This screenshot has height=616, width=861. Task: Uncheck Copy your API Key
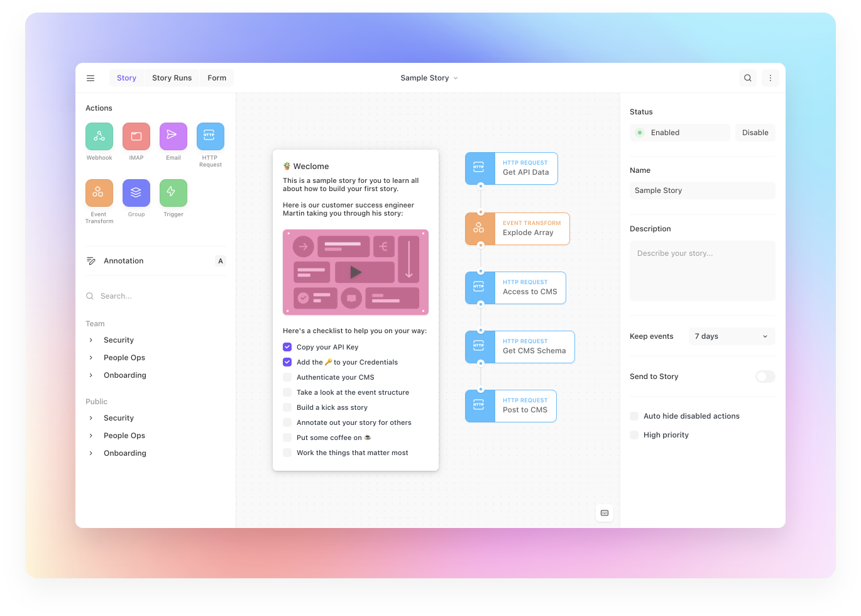(287, 347)
